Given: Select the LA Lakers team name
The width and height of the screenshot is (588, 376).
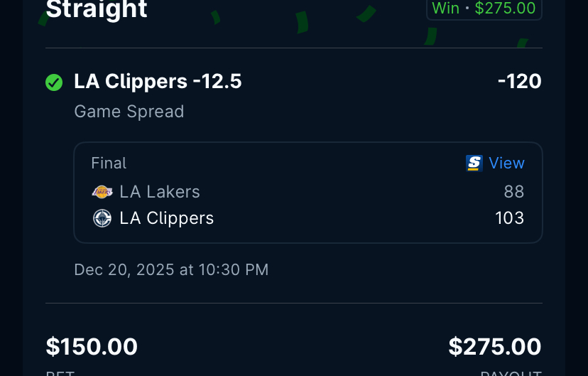Looking at the screenshot, I should (x=160, y=192).
